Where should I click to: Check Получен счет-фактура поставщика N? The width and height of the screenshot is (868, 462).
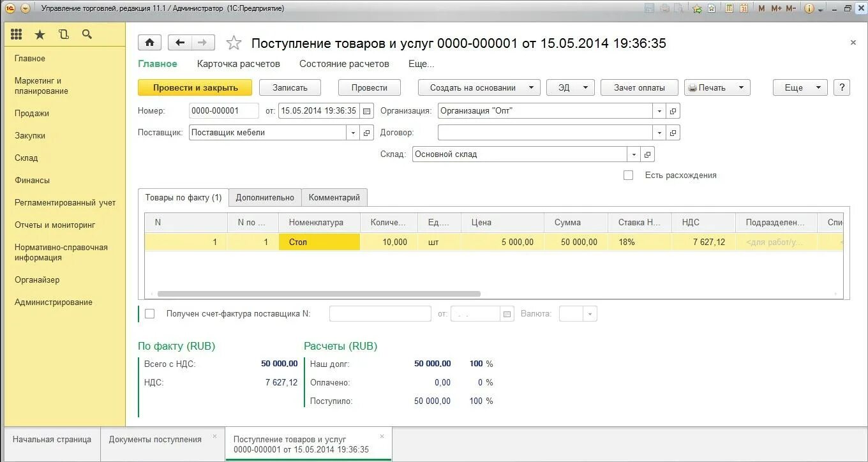coord(150,313)
